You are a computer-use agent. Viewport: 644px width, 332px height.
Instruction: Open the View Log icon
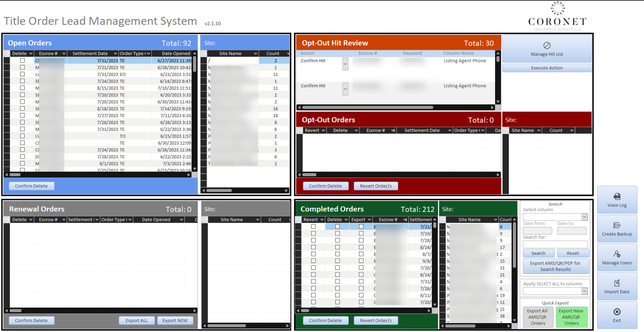[617, 197]
